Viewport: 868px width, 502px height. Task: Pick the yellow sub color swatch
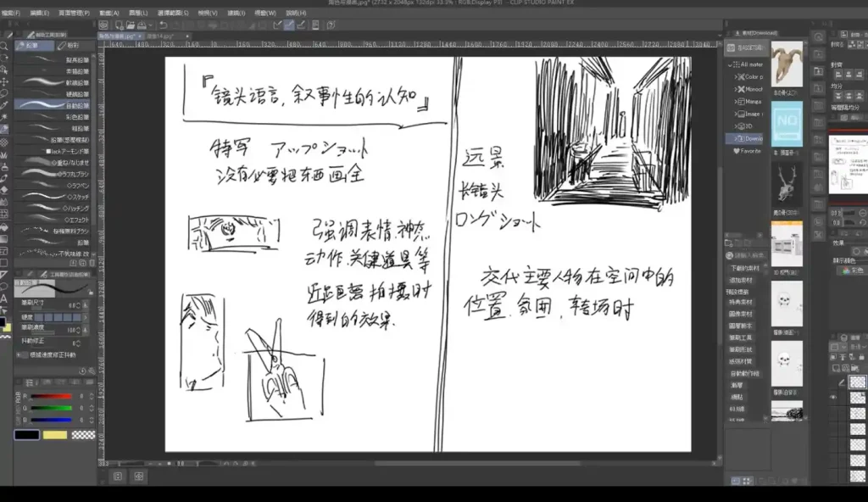coord(55,435)
